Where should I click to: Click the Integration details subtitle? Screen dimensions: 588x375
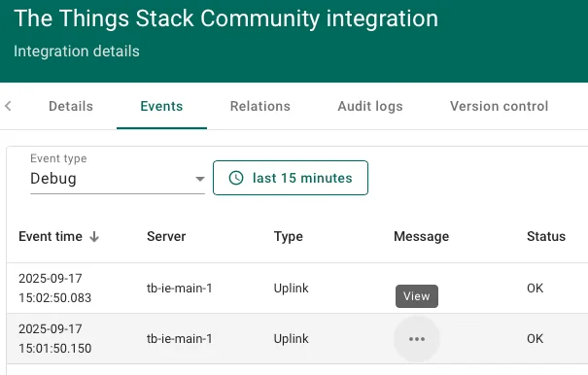(x=77, y=51)
